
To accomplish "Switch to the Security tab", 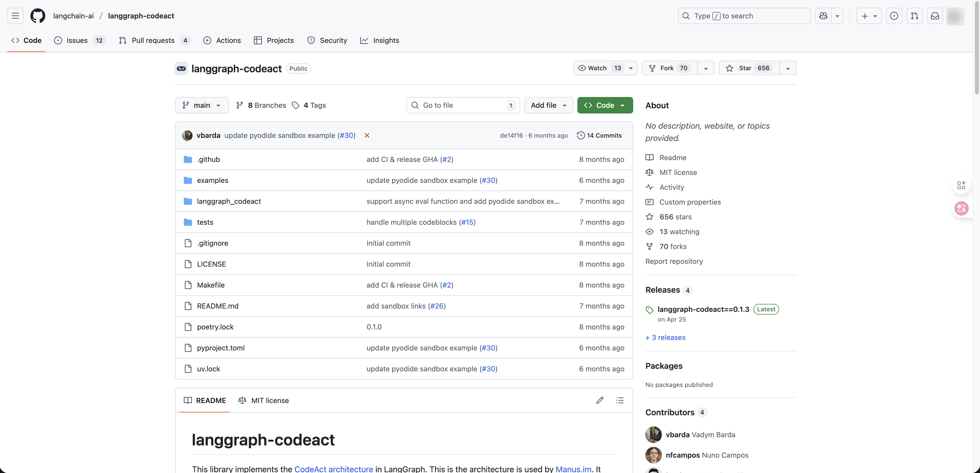I will [x=327, y=40].
